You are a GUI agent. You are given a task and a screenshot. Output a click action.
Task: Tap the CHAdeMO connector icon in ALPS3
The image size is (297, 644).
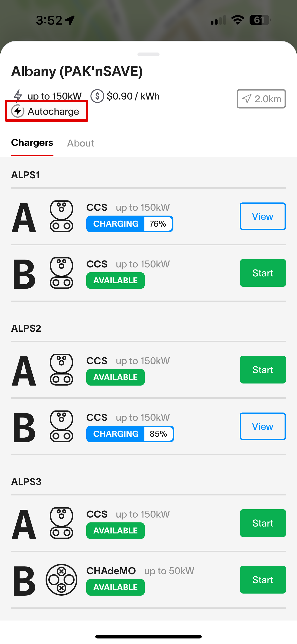coord(61,580)
